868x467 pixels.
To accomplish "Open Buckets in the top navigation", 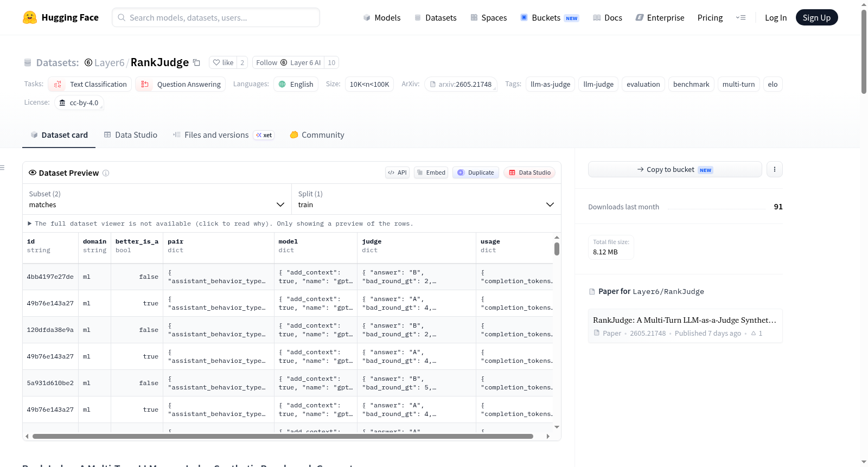I will pyautogui.click(x=550, y=18).
